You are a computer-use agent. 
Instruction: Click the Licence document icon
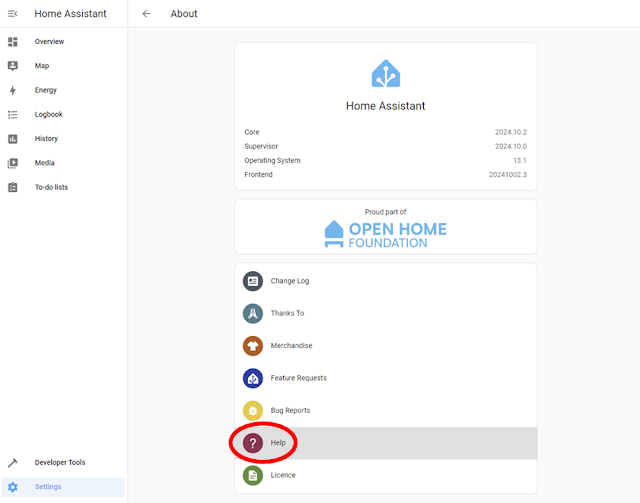(253, 475)
